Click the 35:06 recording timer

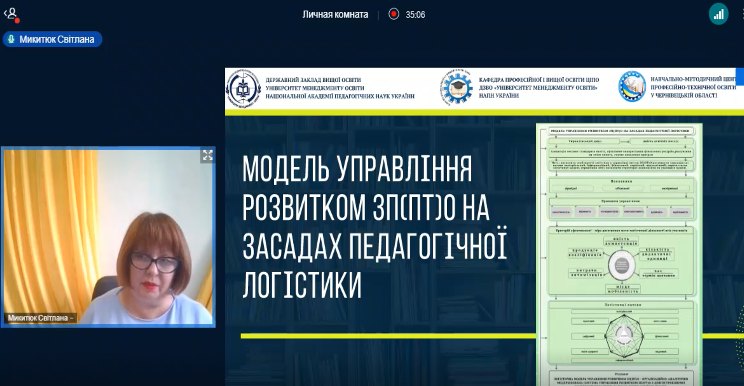click(415, 15)
